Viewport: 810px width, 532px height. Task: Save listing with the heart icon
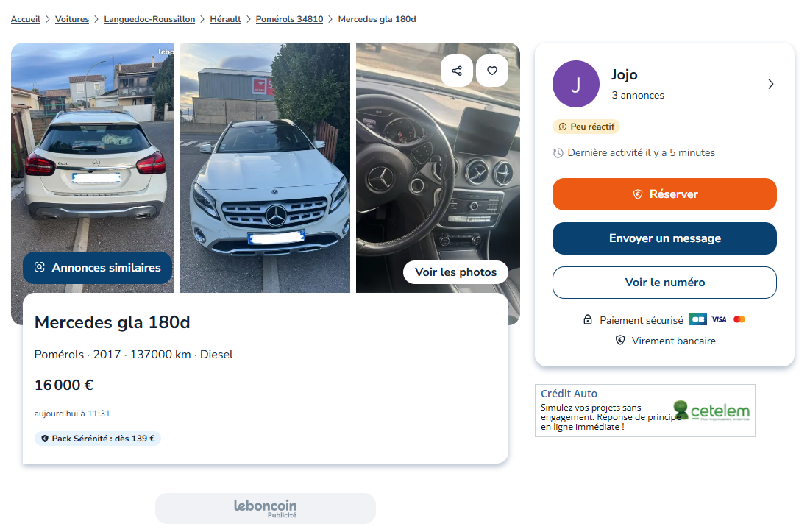[x=492, y=71]
